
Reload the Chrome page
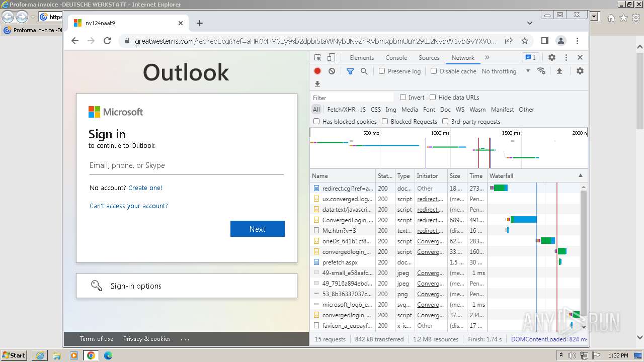click(107, 41)
